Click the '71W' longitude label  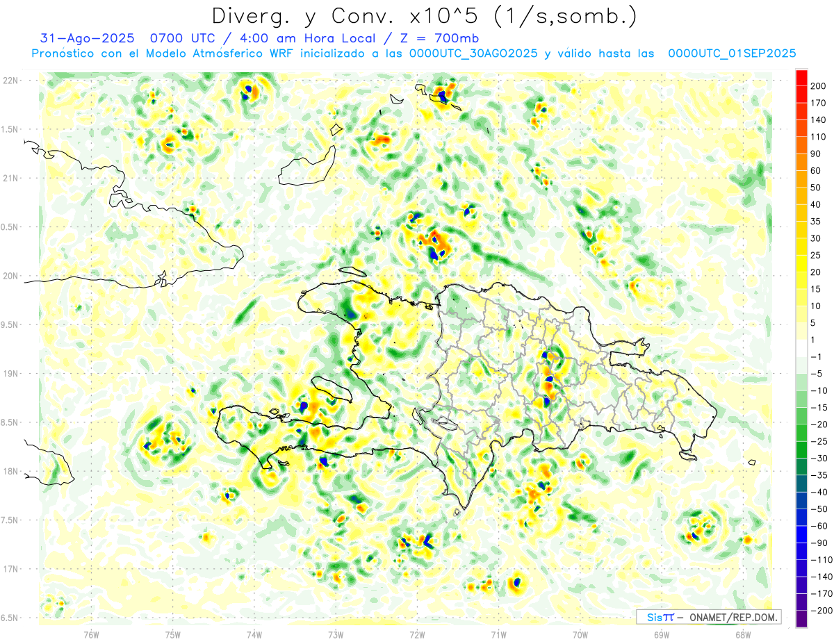tap(498, 634)
